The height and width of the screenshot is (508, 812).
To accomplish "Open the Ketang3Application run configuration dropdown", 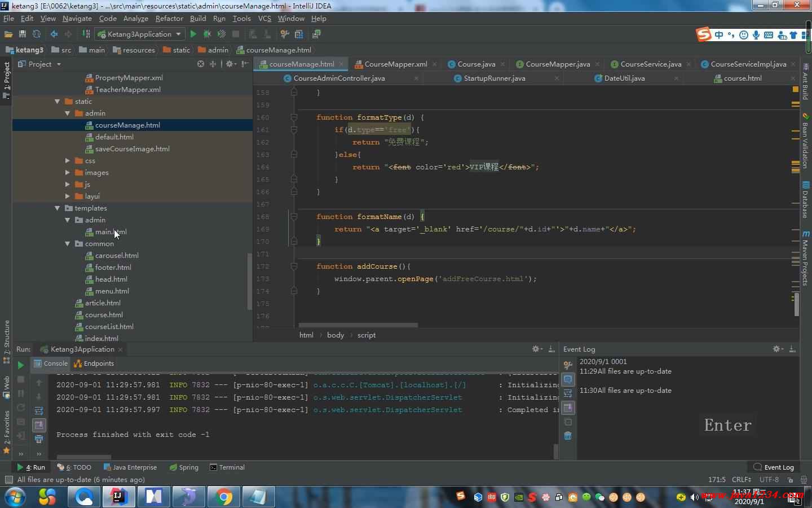I will click(x=139, y=34).
